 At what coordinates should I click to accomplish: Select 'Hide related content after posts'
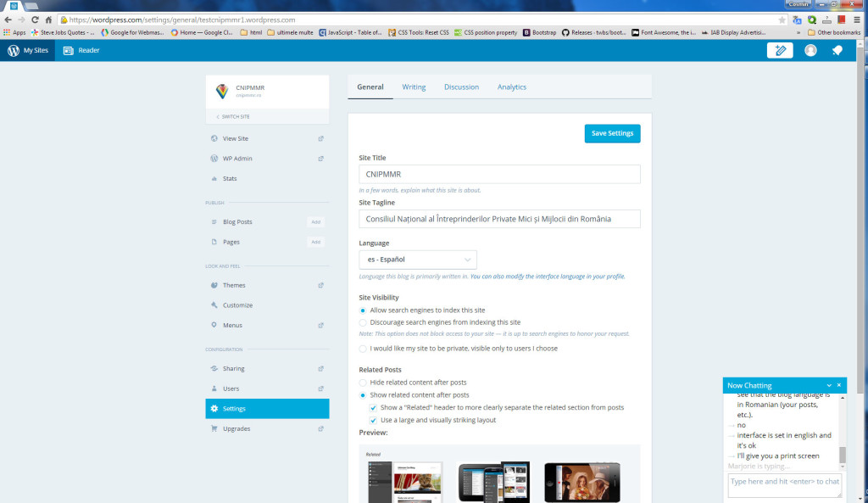pos(364,383)
